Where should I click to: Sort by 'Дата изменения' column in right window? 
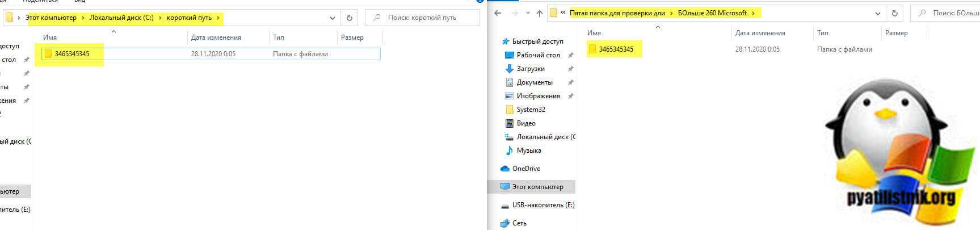click(x=760, y=33)
